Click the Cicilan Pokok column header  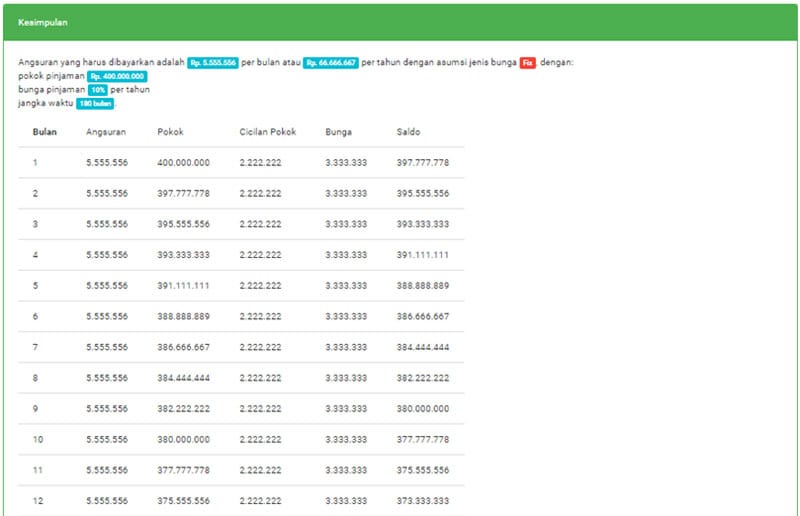[x=267, y=131]
